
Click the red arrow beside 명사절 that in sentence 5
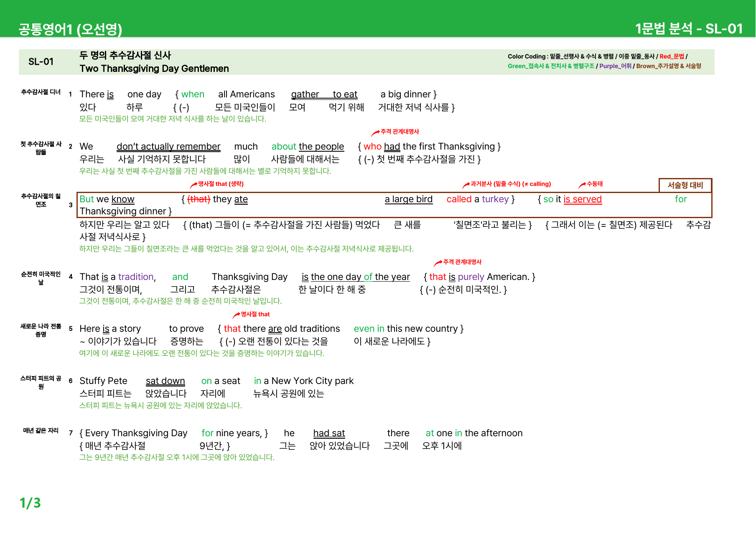click(237, 315)
